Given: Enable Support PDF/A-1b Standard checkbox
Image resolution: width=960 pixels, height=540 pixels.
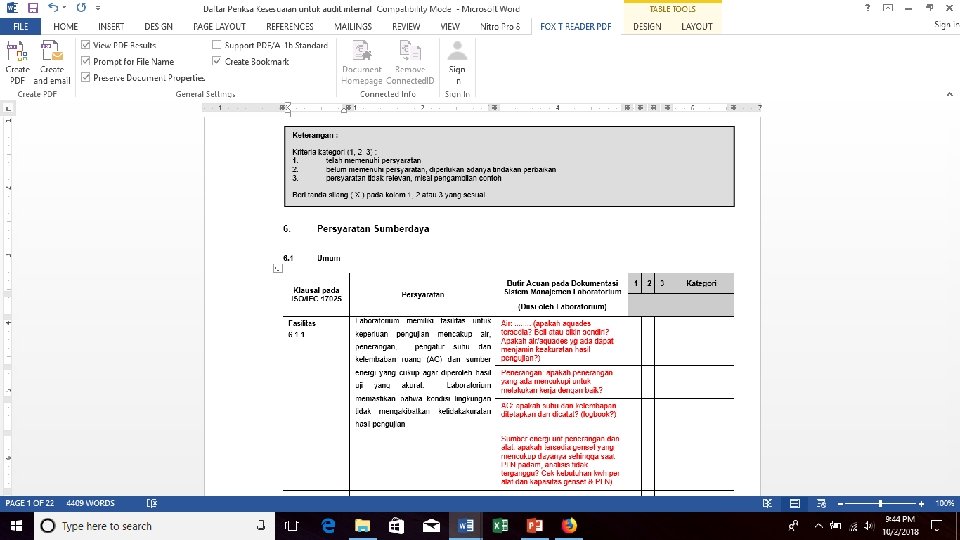Looking at the screenshot, I should (217, 45).
